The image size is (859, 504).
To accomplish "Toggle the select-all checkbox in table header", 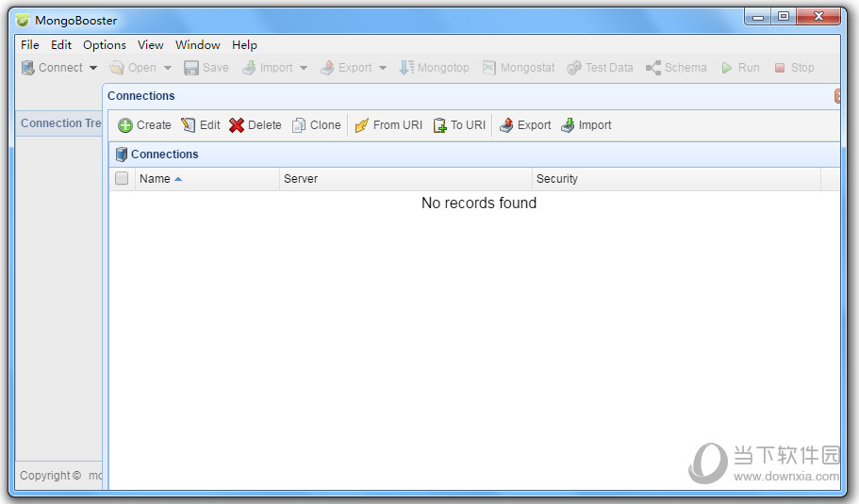I will 122,178.
